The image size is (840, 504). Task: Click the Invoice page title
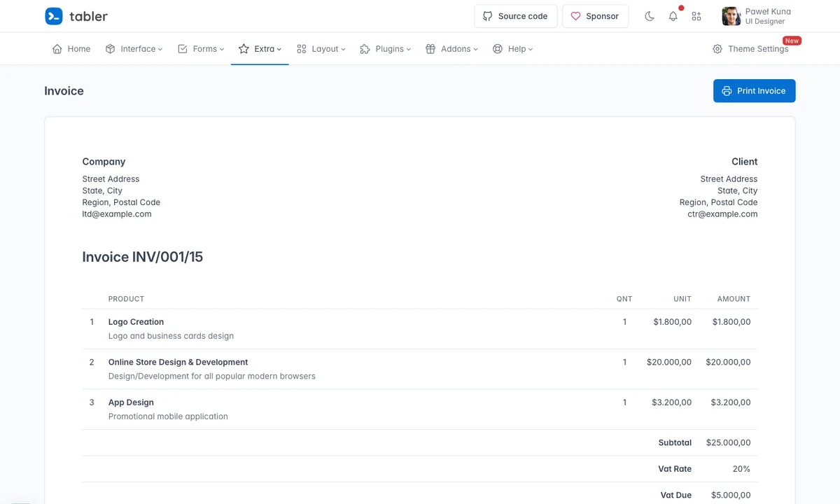point(64,91)
